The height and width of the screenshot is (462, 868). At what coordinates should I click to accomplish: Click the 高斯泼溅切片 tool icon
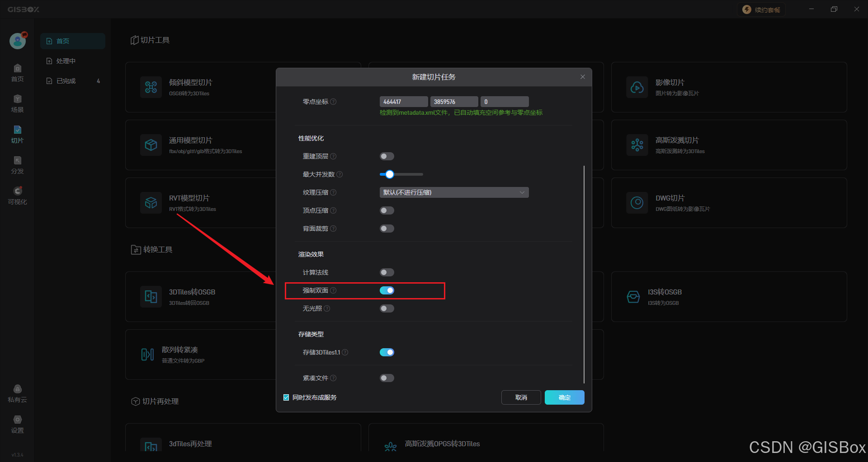coord(637,145)
